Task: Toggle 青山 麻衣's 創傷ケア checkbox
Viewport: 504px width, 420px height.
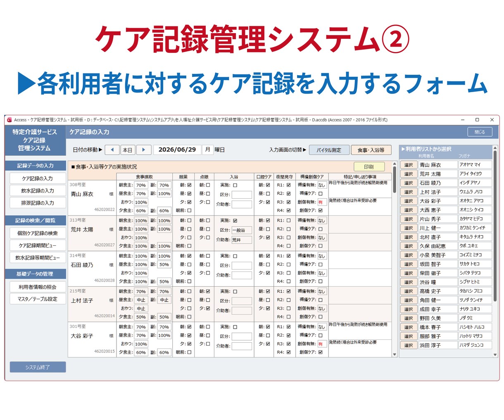Action: coord(321,211)
